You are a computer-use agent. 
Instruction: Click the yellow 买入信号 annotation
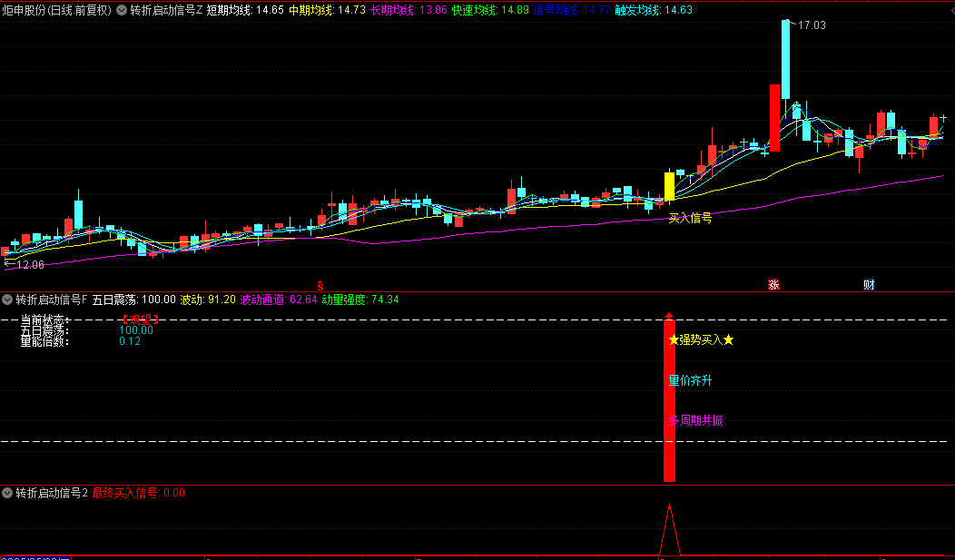click(690, 218)
